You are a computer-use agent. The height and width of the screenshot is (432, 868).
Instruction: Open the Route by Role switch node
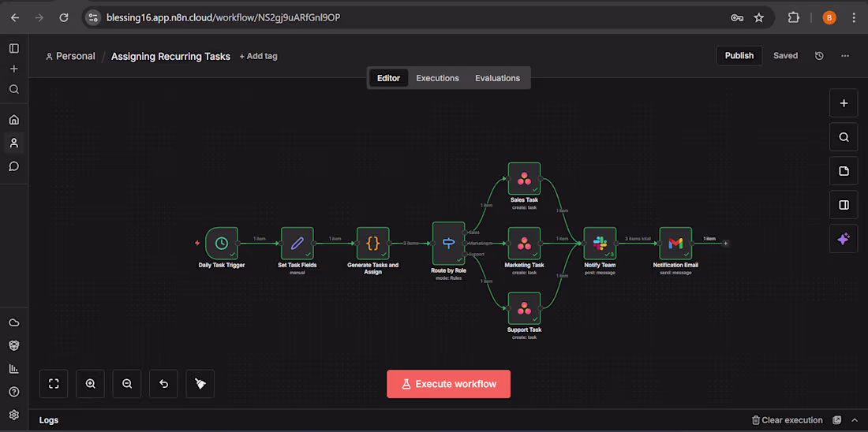pos(449,243)
